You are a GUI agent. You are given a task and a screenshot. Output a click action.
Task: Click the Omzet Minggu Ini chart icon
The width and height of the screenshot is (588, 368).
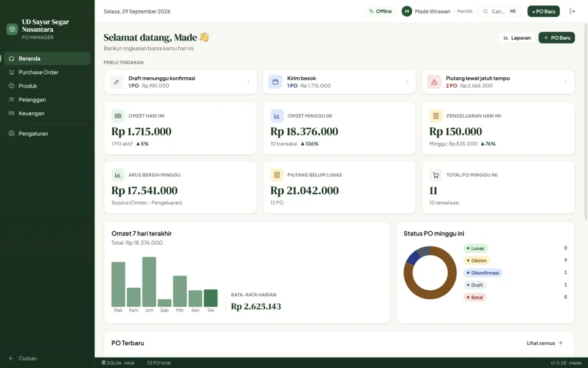(x=277, y=116)
